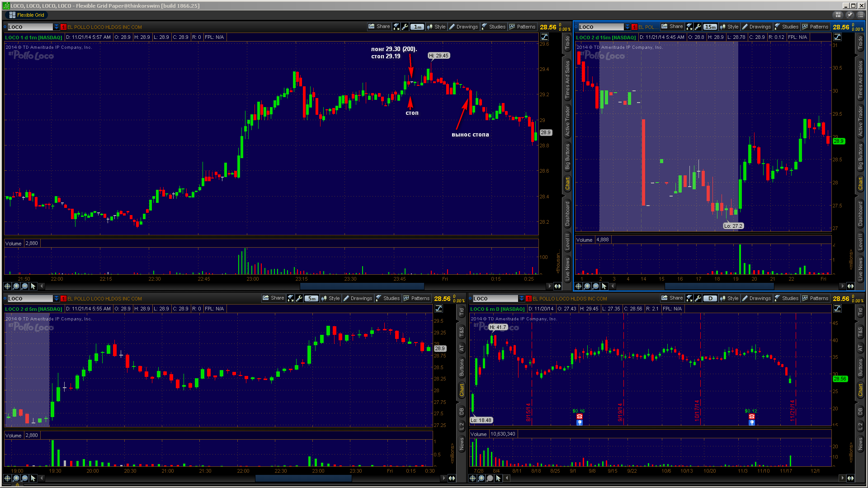Click Flexible Grid title button
Viewport: 868px width, 488px height.
(27, 15)
